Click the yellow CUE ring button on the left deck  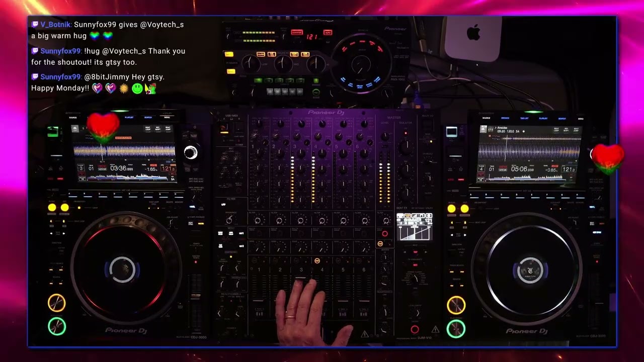point(56,303)
